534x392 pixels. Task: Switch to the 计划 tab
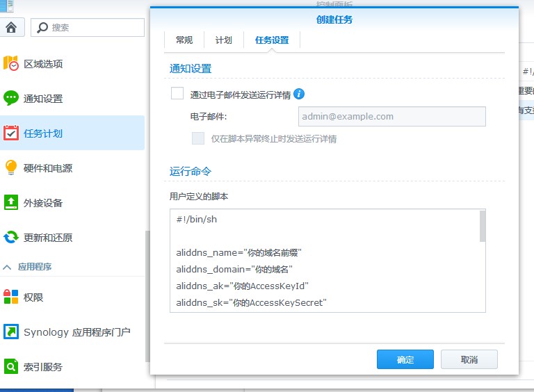(224, 40)
